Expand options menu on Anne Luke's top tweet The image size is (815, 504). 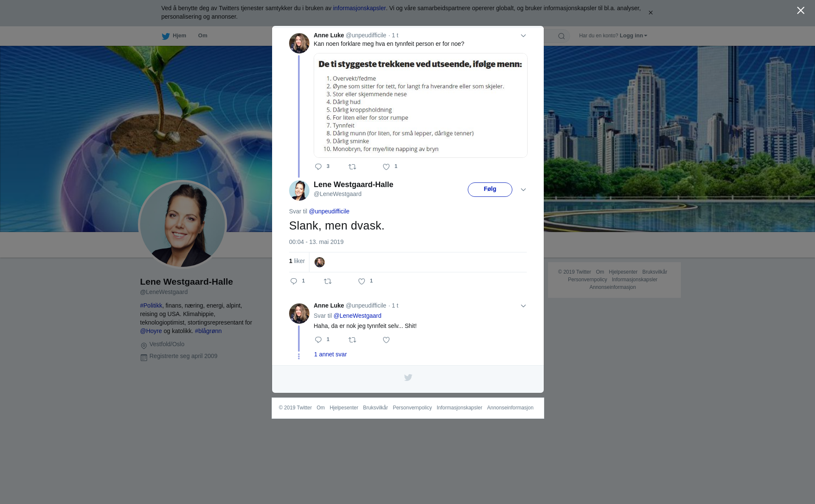pyautogui.click(x=523, y=36)
